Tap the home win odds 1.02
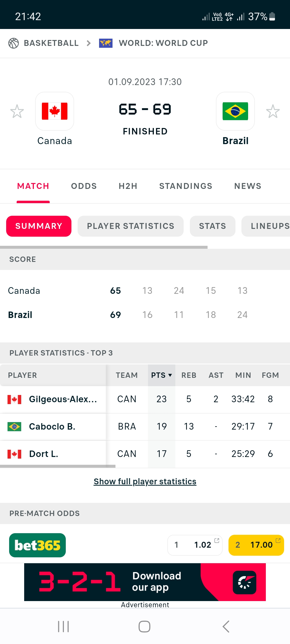This screenshot has width=290, height=644. (x=195, y=545)
